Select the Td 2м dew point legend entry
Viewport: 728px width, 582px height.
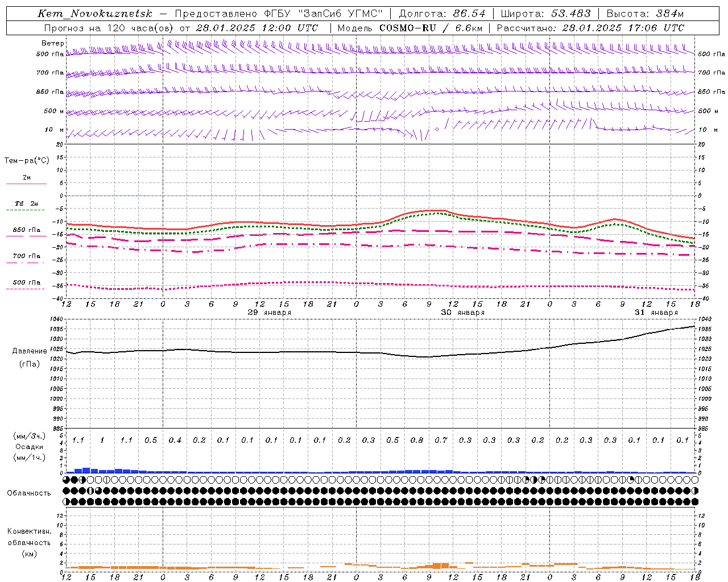27,204
